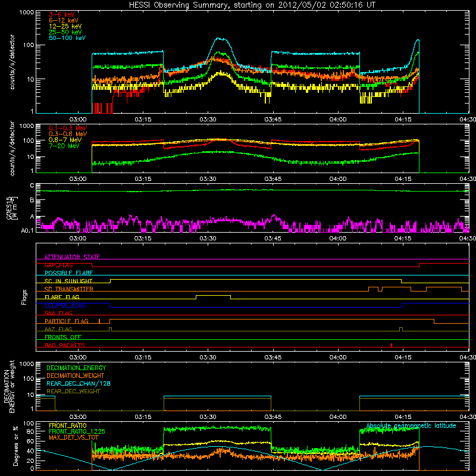476x476 pixels.
Task: Select the FRONTS_OFF flag label
Action: click(63, 337)
